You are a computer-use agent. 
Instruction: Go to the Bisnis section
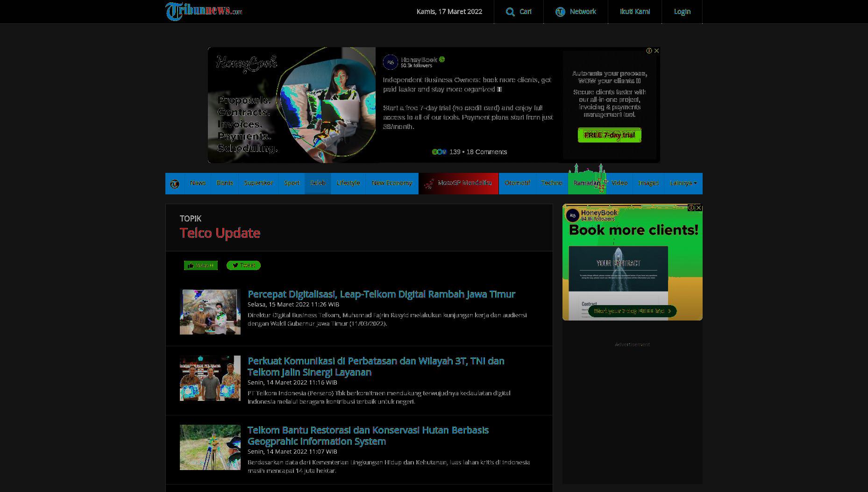(x=225, y=183)
